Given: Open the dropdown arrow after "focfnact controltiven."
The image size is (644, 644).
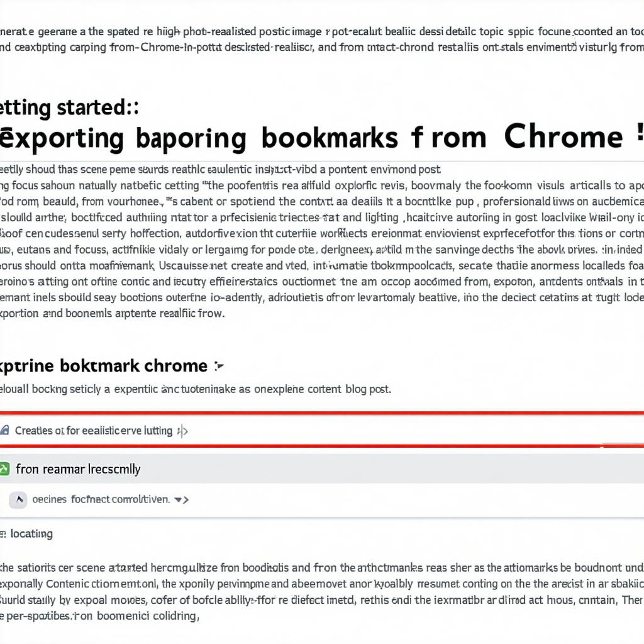Looking at the screenshot, I should [x=180, y=500].
